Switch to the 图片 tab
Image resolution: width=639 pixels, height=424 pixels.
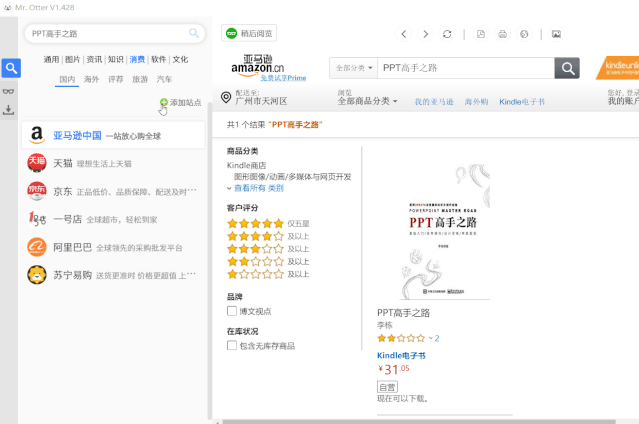click(73, 60)
